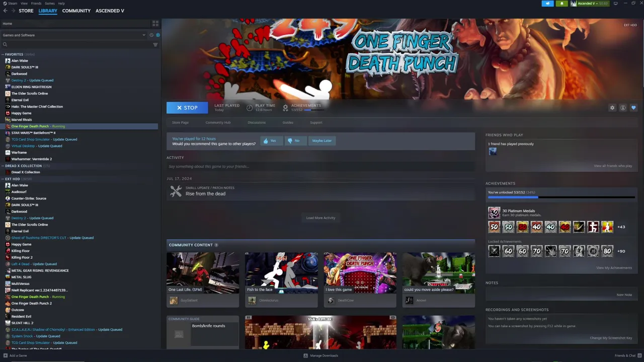This screenshot has width=644, height=362.
Task: Switch library to grid collections view
Action: click(155, 24)
